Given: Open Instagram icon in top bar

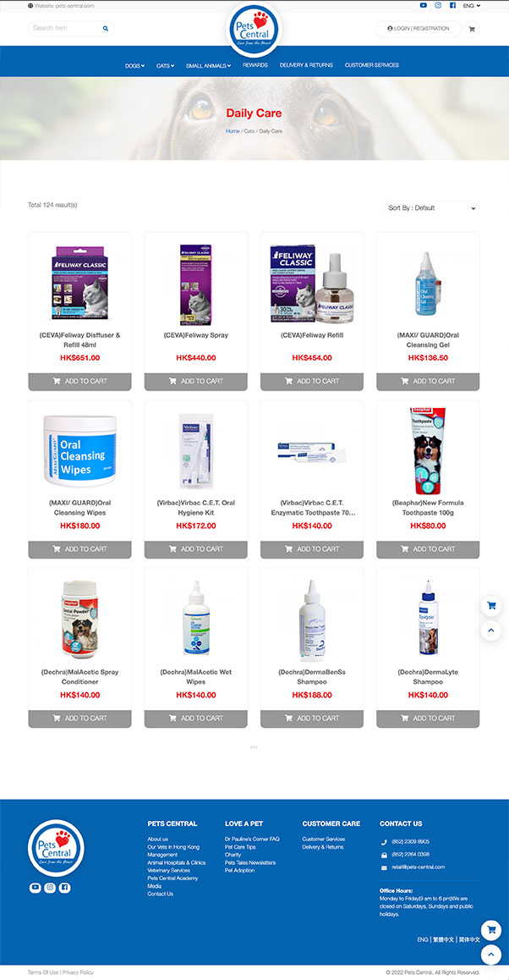Looking at the screenshot, I should (x=438, y=5).
